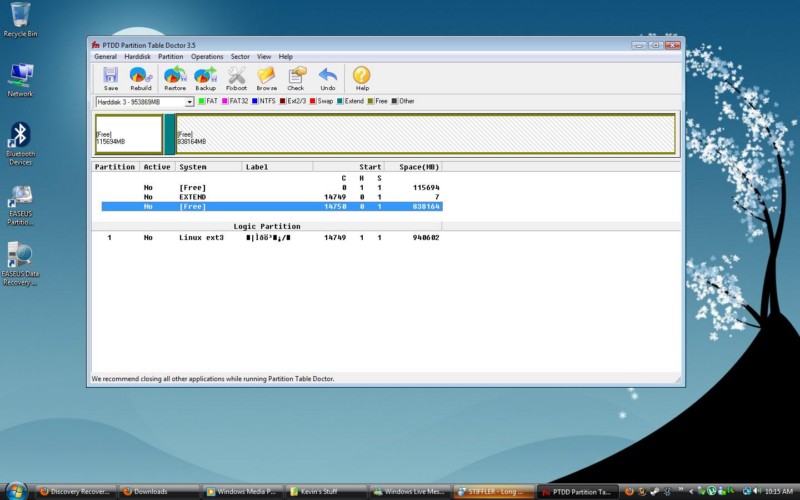The width and height of the screenshot is (800, 500).
Task: Select the EXTEND partition row
Action: (272, 197)
